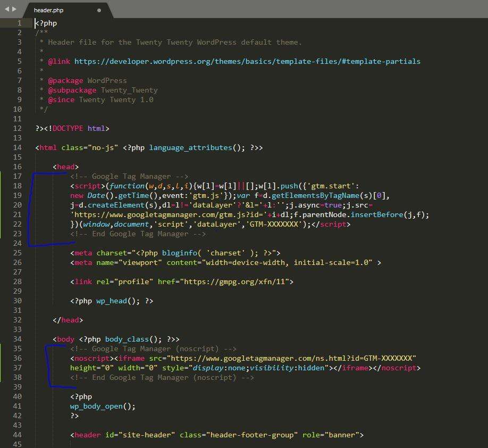The image size is (488, 448).
Task: Click '<noscript>' opening tag on line 36
Action: pos(92,358)
